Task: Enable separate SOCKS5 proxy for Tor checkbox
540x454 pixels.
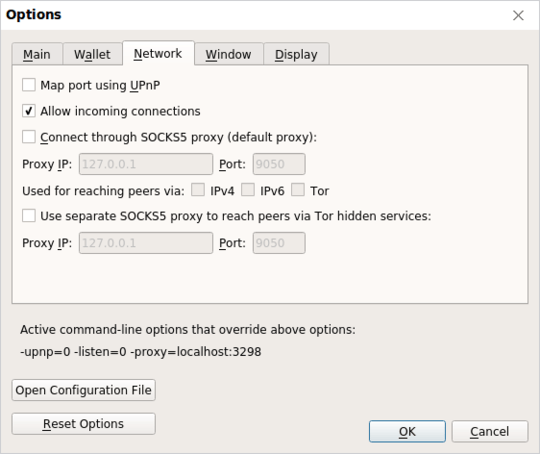Action: click(x=29, y=216)
